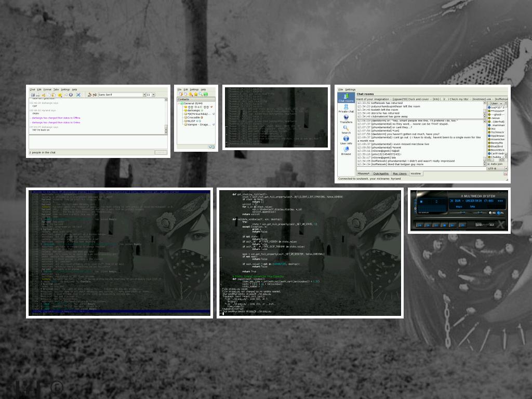Click the yellow star icon in contact list toolbar

196,95
